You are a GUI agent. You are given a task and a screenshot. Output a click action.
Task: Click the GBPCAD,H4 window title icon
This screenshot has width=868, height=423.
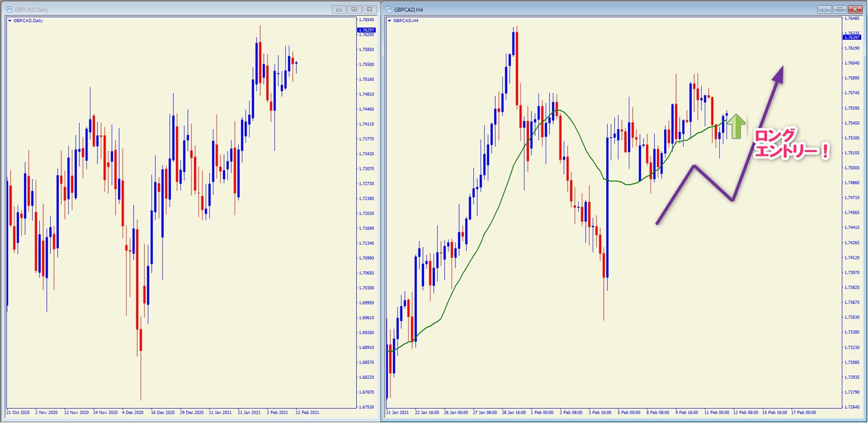coord(388,10)
